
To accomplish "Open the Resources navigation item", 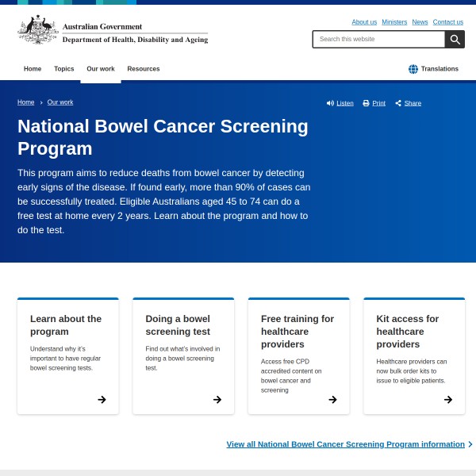I will click(144, 69).
